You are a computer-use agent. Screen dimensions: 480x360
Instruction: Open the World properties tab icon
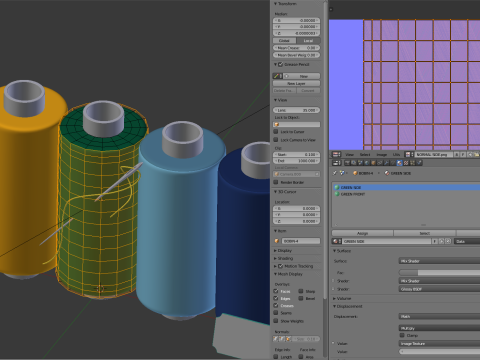(x=367, y=163)
